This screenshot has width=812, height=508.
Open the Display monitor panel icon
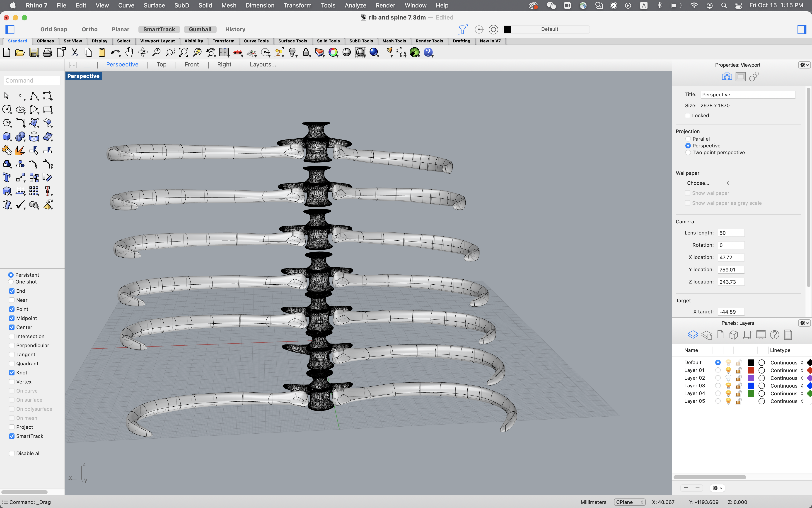click(761, 335)
